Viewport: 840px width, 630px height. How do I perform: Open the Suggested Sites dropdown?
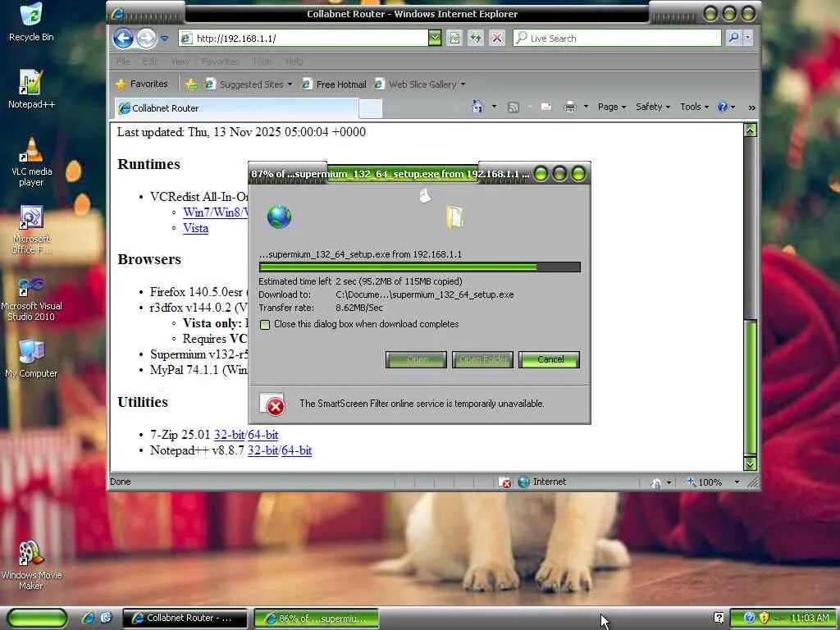(x=249, y=84)
